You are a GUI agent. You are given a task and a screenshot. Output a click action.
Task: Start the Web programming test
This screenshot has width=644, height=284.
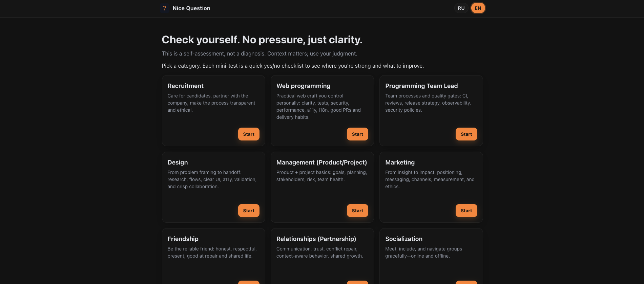click(357, 134)
